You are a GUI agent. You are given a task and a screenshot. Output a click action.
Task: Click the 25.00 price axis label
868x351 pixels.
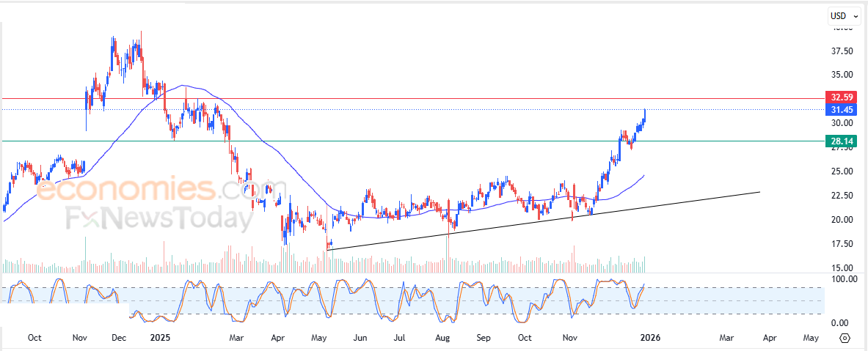842,171
